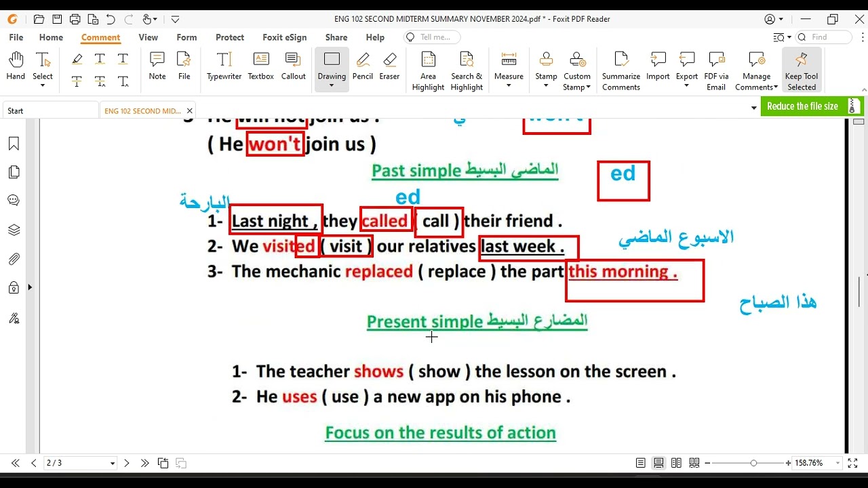Open the Layers side panel
The width and height of the screenshot is (868, 488).
(x=14, y=230)
